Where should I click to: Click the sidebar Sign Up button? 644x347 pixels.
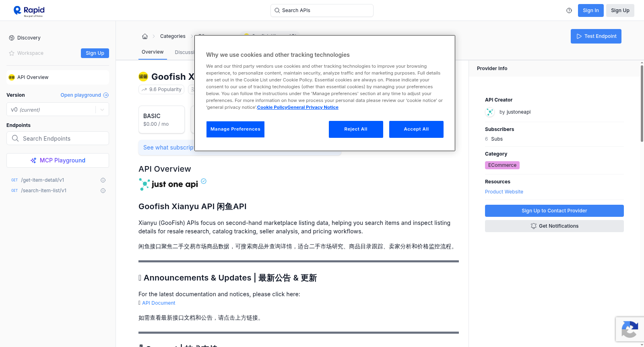tap(95, 53)
